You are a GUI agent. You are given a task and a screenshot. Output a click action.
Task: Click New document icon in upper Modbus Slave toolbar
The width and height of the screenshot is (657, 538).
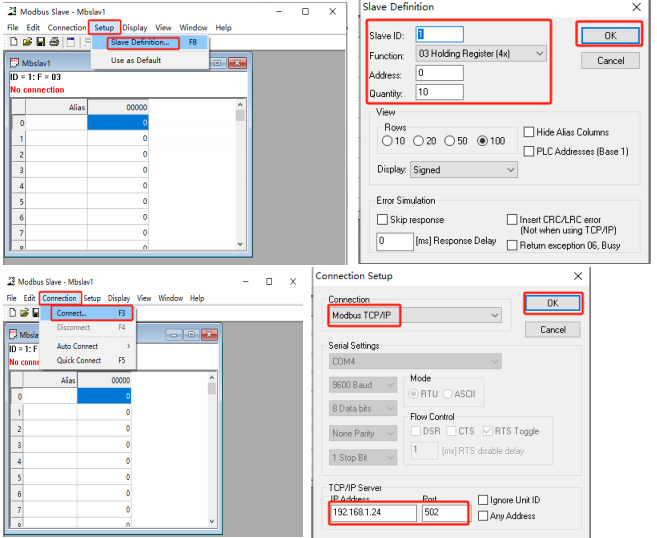coord(14,41)
